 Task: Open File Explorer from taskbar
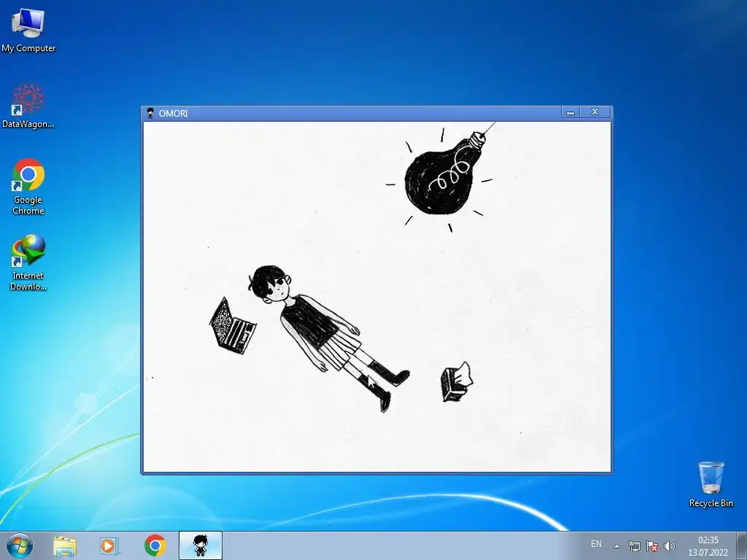[x=64, y=545]
